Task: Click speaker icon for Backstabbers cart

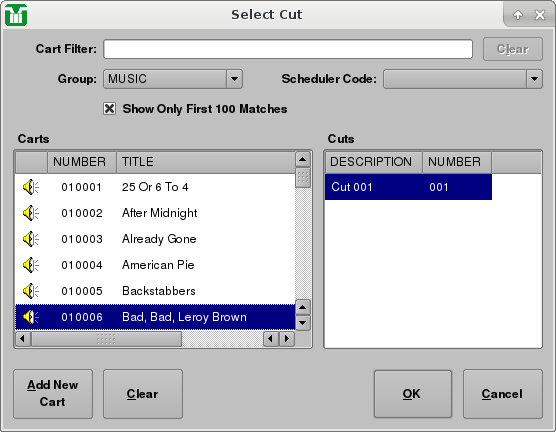Action: (x=31, y=291)
